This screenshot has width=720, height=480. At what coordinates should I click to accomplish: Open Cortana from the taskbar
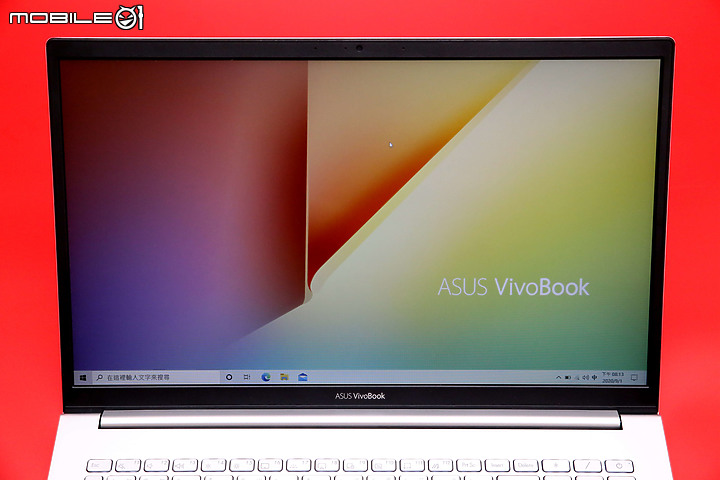[229, 377]
